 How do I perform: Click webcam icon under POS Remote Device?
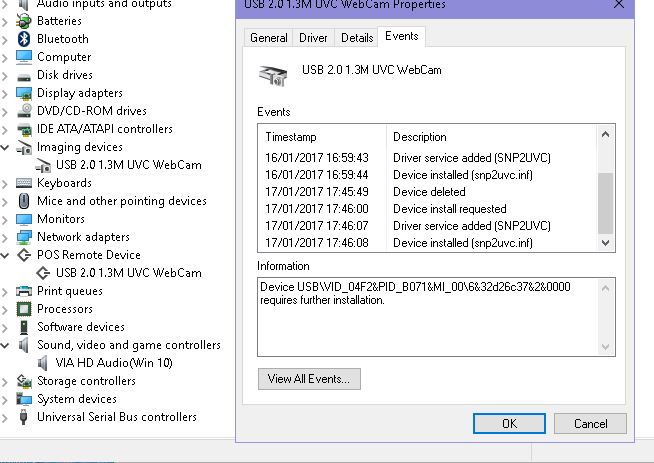click(x=43, y=273)
